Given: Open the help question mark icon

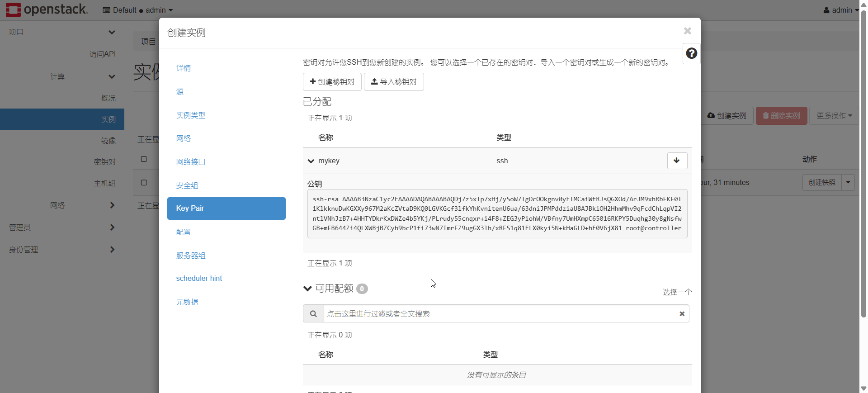Looking at the screenshot, I should tap(691, 53).
